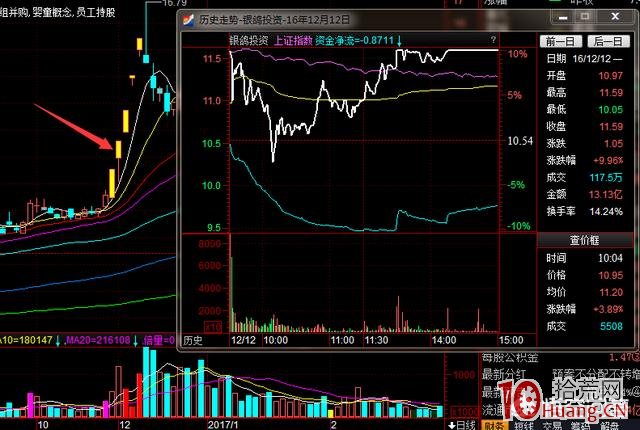Click the MA20=216108 indicator text
The image size is (640, 430).
pos(98,340)
